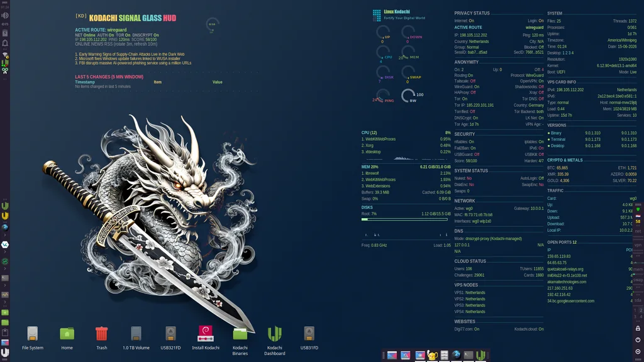The height and width of the screenshot is (362, 644).
Task: Click headline 'FBI disrupts massive AI-powered phishing service'
Action: [133, 63]
